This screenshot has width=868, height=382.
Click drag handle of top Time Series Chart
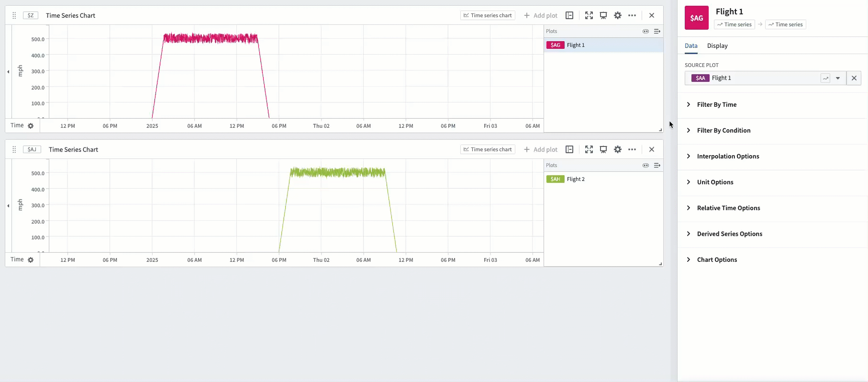pyautogui.click(x=14, y=15)
